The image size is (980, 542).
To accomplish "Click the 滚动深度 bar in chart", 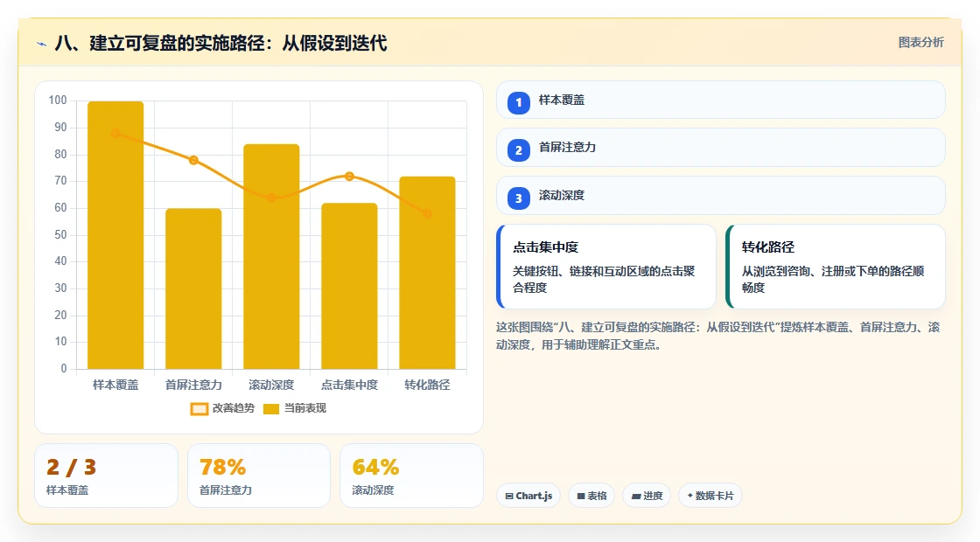I will click(x=271, y=256).
